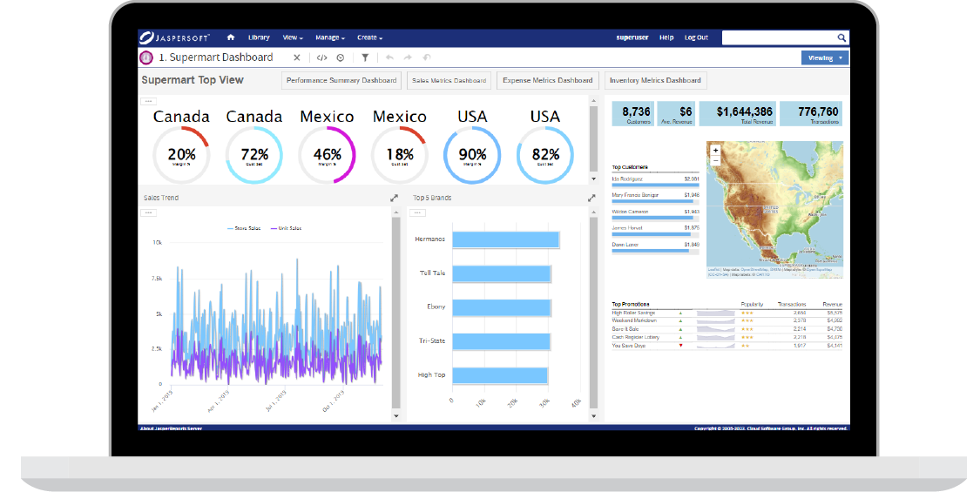
Task: Click the Sales Trend vertical scrollbar
Action: [x=396, y=313]
